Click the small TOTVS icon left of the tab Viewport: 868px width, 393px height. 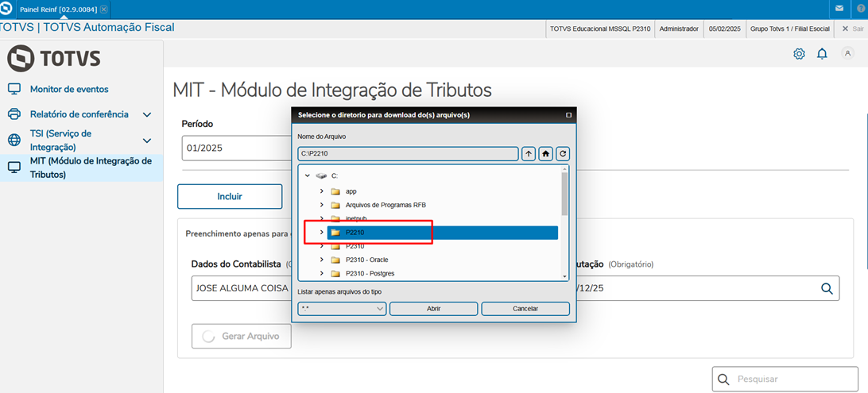(7, 9)
